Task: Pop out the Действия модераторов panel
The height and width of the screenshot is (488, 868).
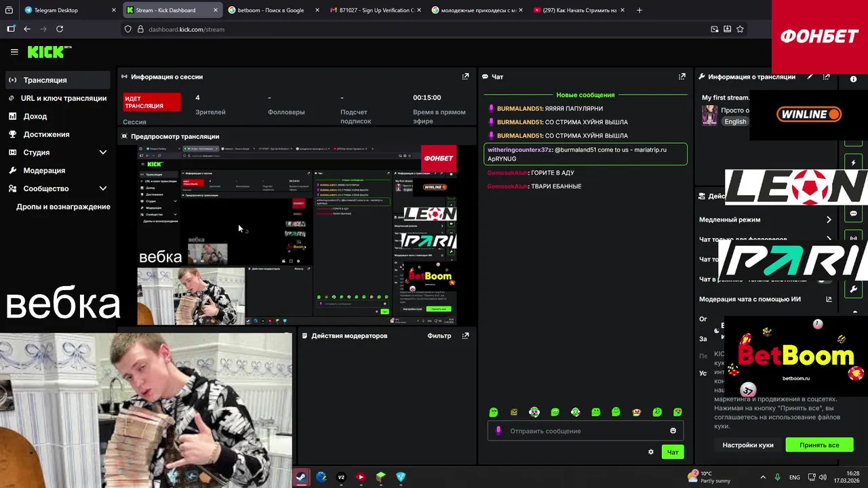Action: (x=465, y=335)
